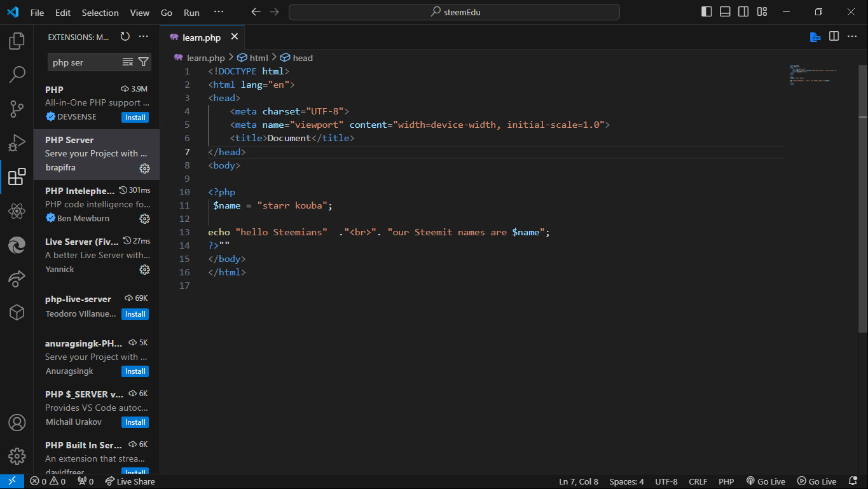Open the Accounts menu icon

[17, 422]
